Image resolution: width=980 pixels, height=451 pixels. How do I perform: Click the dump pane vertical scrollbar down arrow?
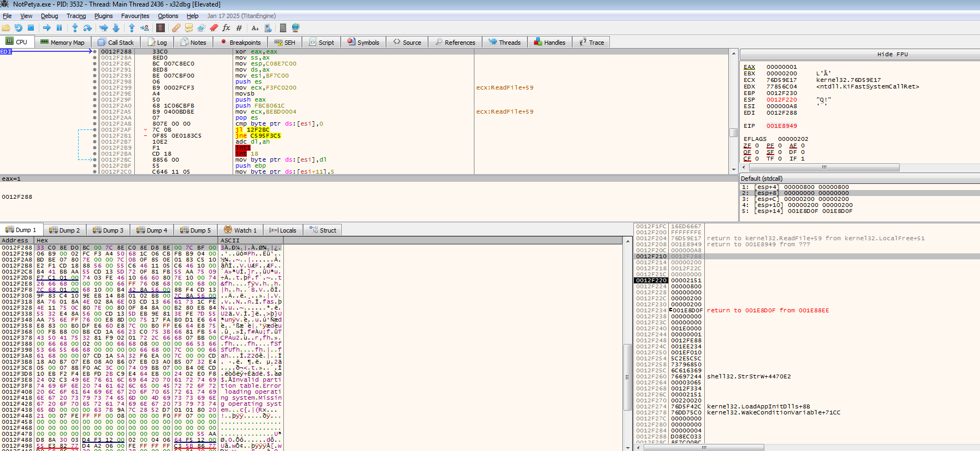628,447
